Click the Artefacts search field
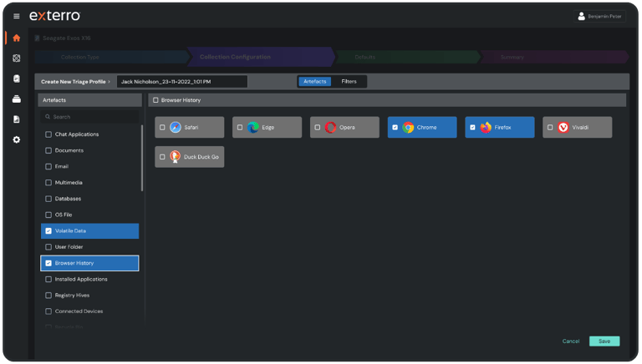The width and height of the screenshot is (642, 364). pos(89,117)
